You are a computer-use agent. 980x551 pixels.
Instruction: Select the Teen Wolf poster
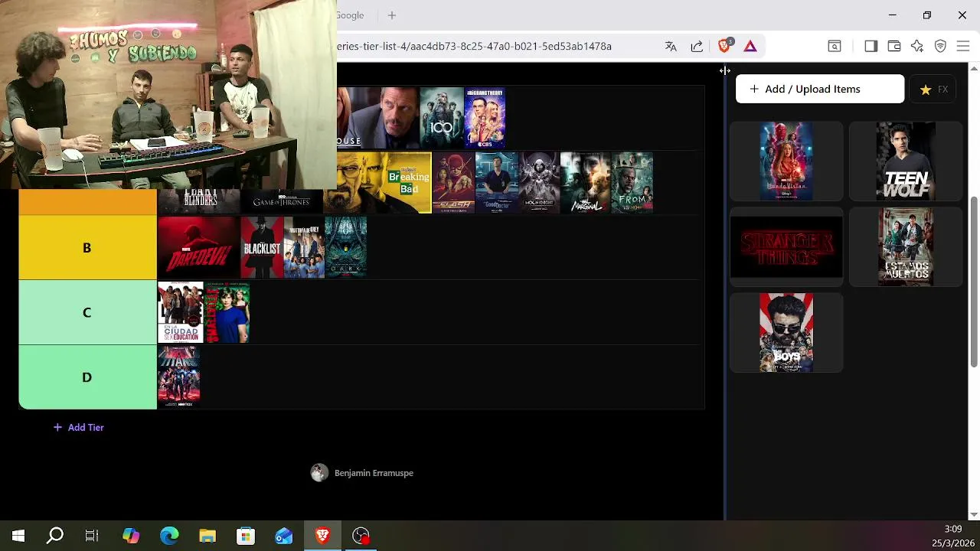coord(906,161)
